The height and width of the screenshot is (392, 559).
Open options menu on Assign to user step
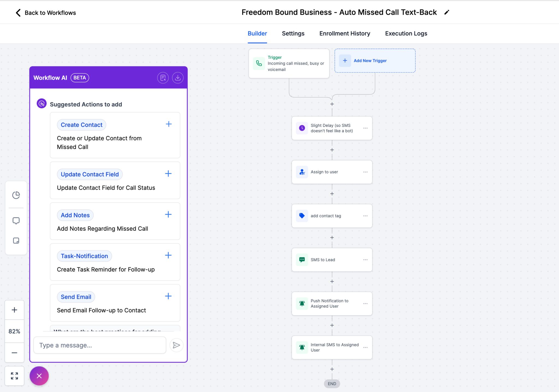coord(365,172)
